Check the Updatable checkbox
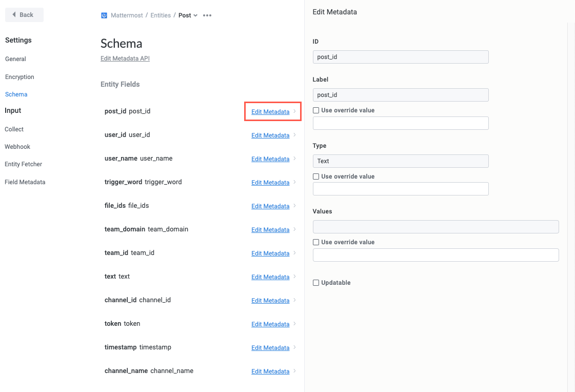This screenshot has width=575, height=392. (315, 283)
